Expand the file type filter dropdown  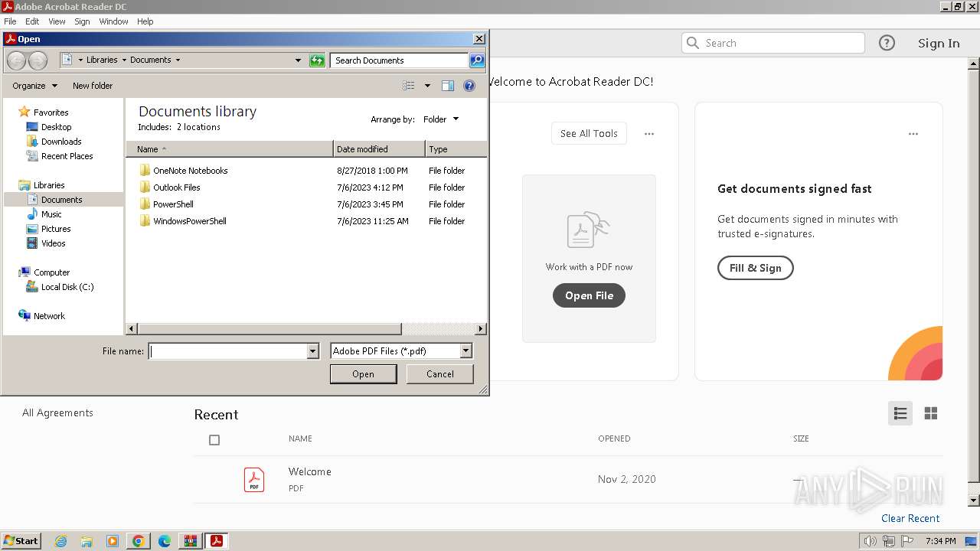coord(465,351)
